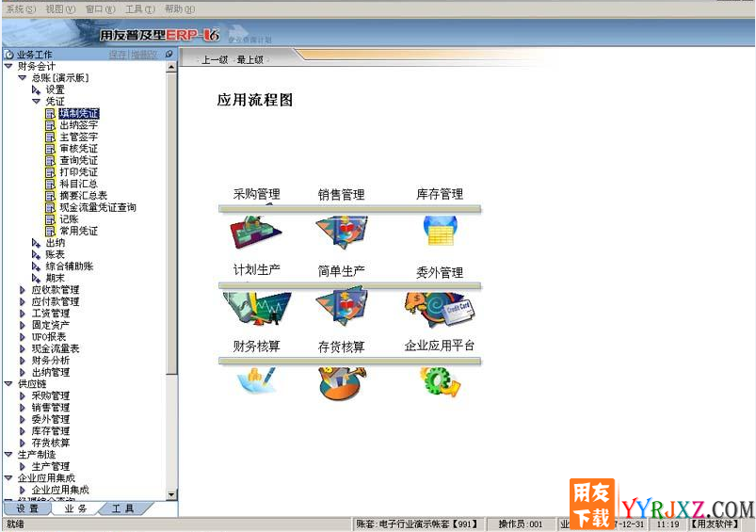Collapse the 供应链 tree node
This screenshot has width=756, height=532.
[8, 383]
